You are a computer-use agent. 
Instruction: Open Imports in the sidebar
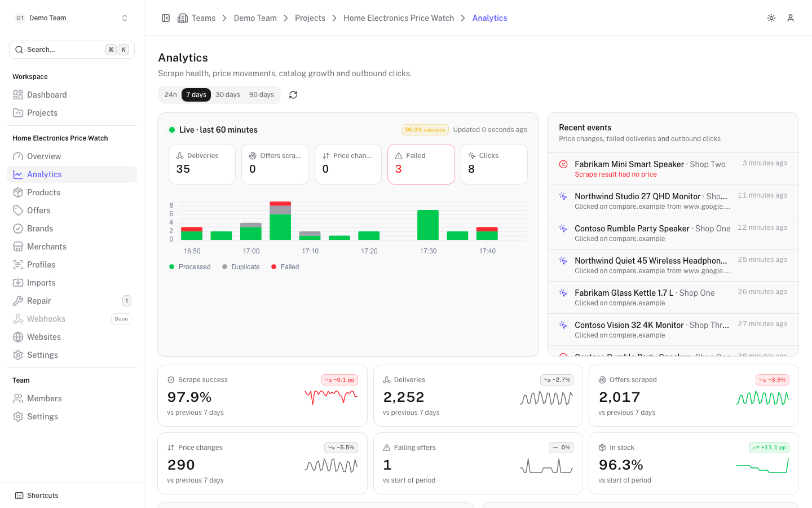[72, 283]
